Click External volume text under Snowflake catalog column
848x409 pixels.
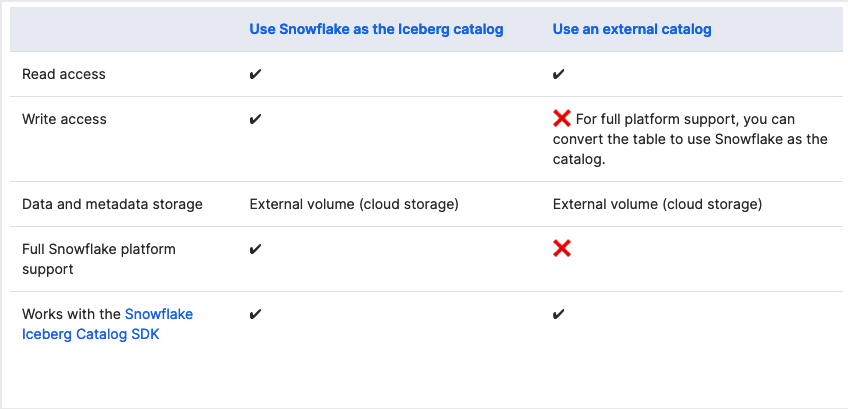[x=354, y=204]
